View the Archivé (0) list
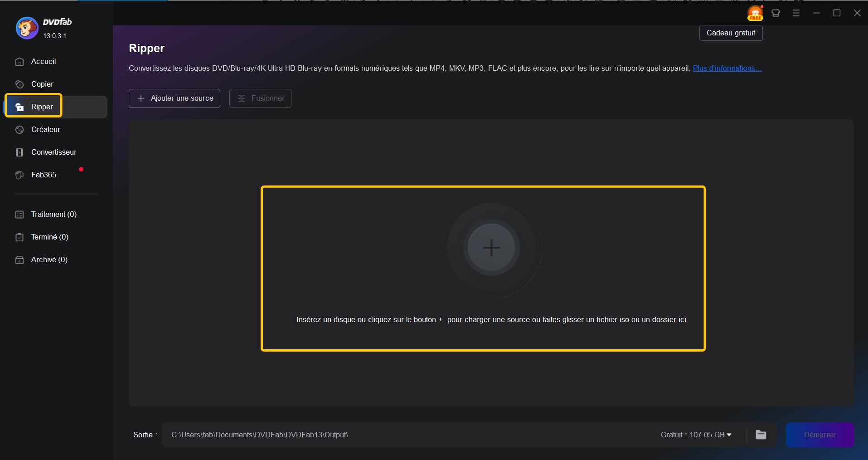 tap(49, 259)
